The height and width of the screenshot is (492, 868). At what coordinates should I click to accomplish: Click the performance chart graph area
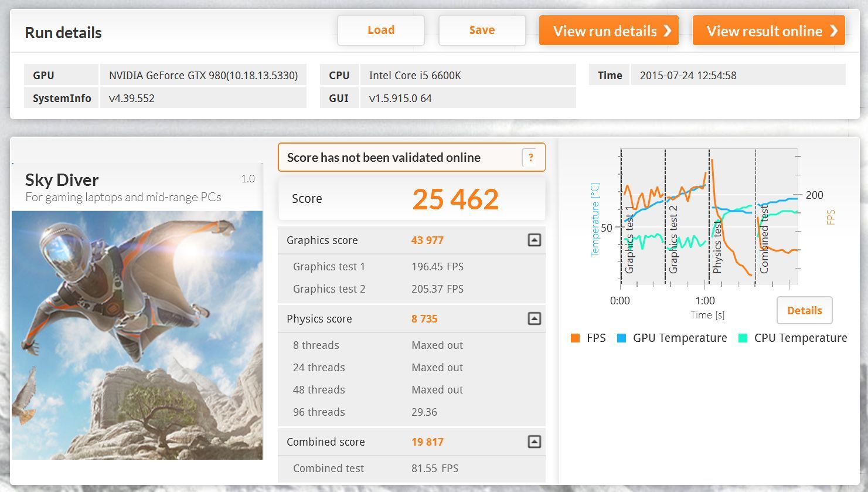pyautogui.click(x=709, y=217)
